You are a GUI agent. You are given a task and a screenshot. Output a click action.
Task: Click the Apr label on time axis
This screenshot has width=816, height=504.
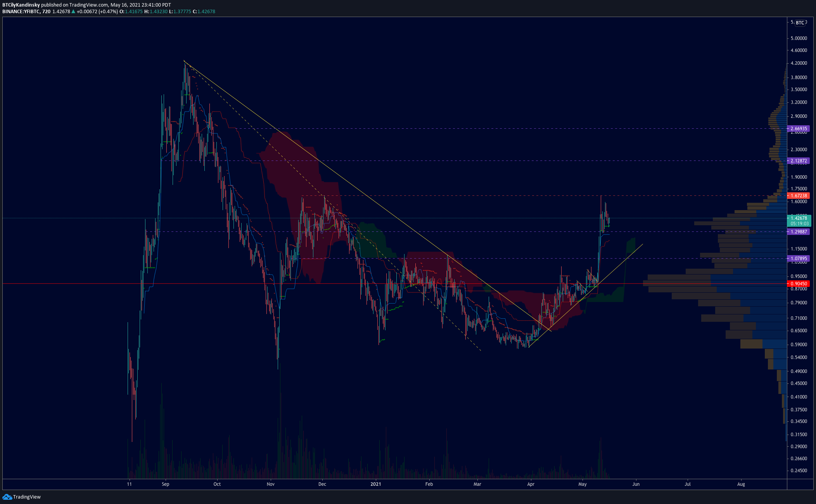click(x=531, y=484)
